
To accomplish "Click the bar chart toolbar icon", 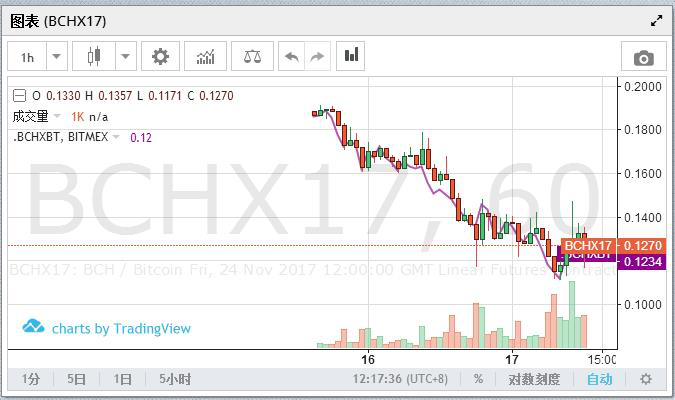I will [x=351, y=56].
